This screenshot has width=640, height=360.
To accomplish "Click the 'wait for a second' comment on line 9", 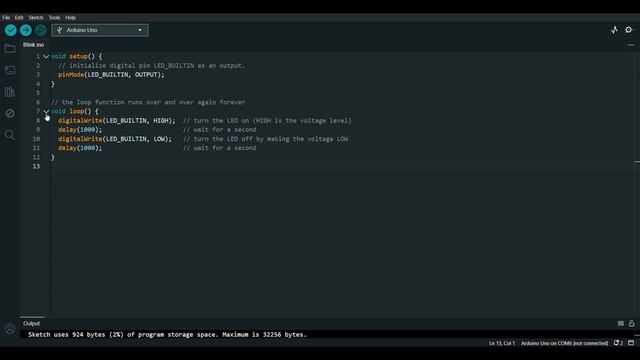I will pyautogui.click(x=220, y=129).
